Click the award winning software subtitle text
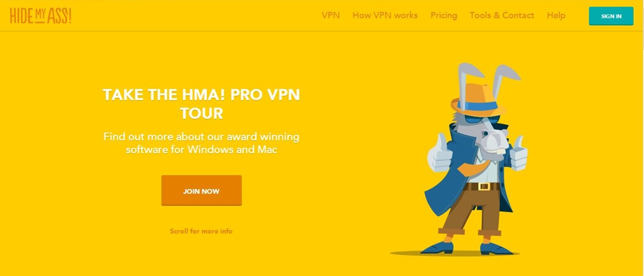The width and height of the screenshot is (644, 276). (x=201, y=143)
